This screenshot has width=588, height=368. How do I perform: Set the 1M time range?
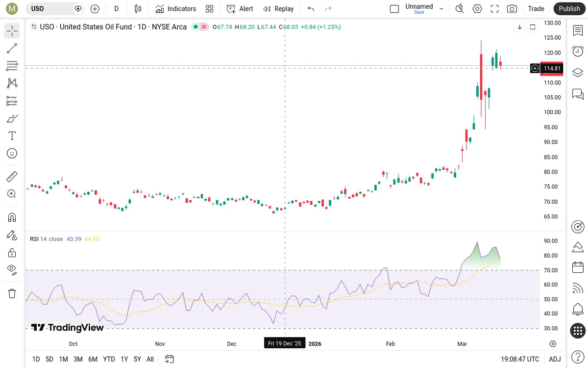point(63,359)
